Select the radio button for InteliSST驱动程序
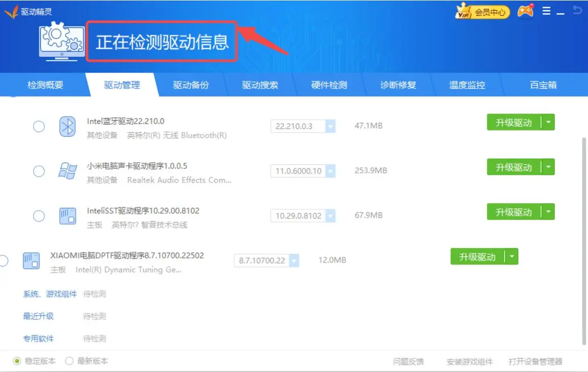The width and height of the screenshot is (588, 372). (38, 216)
